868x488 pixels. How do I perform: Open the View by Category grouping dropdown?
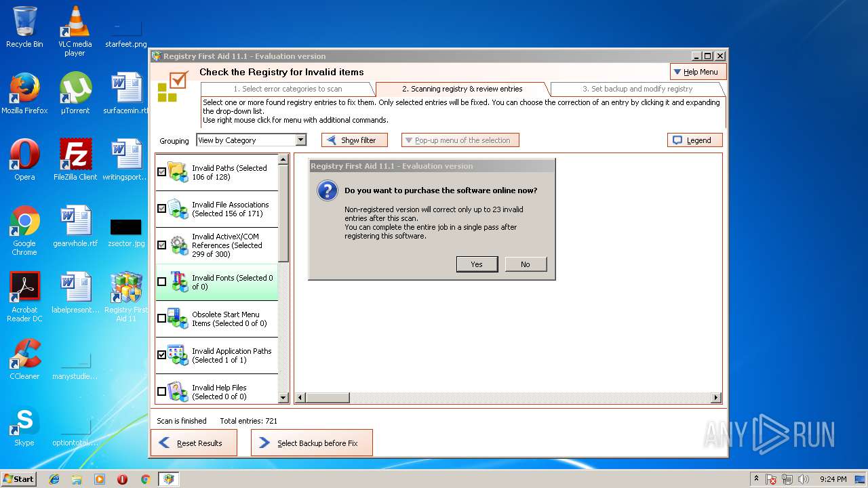[252, 140]
